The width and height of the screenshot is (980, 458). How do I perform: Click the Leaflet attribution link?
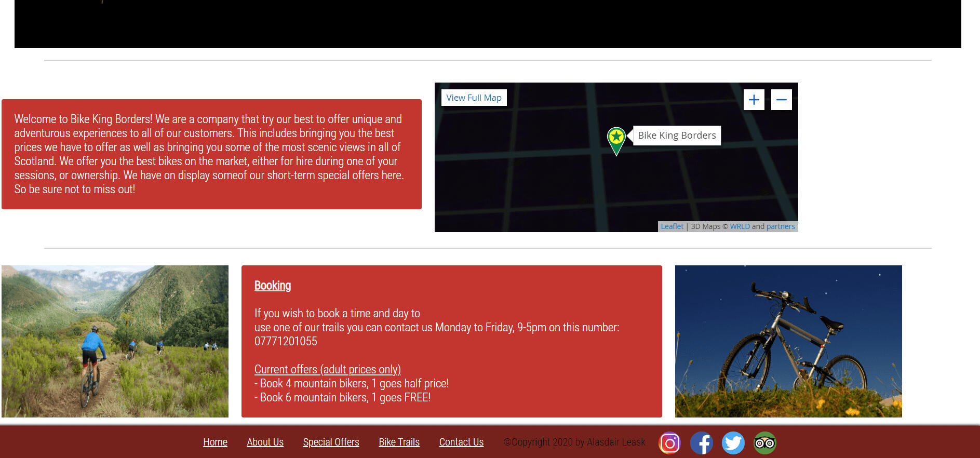[x=672, y=226]
